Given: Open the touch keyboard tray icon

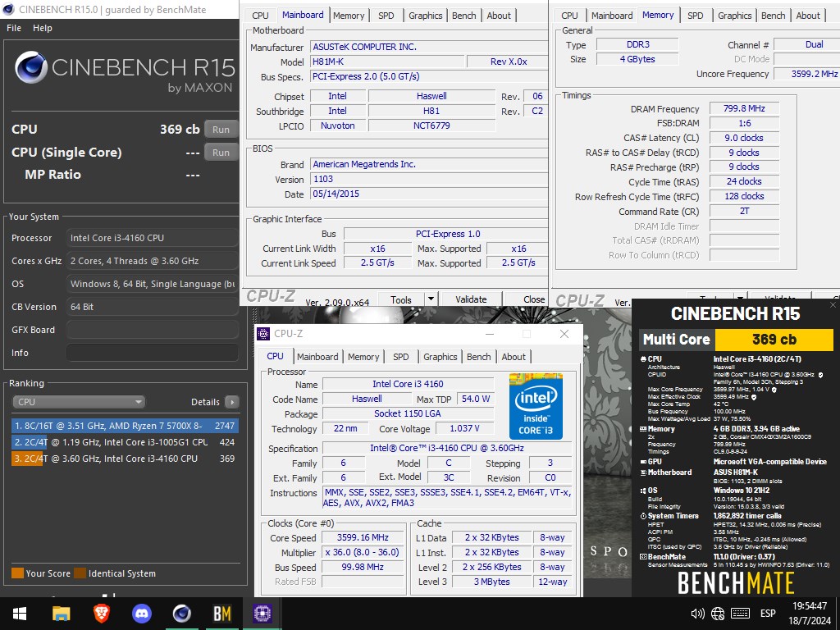Looking at the screenshot, I should (x=741, y=614).
